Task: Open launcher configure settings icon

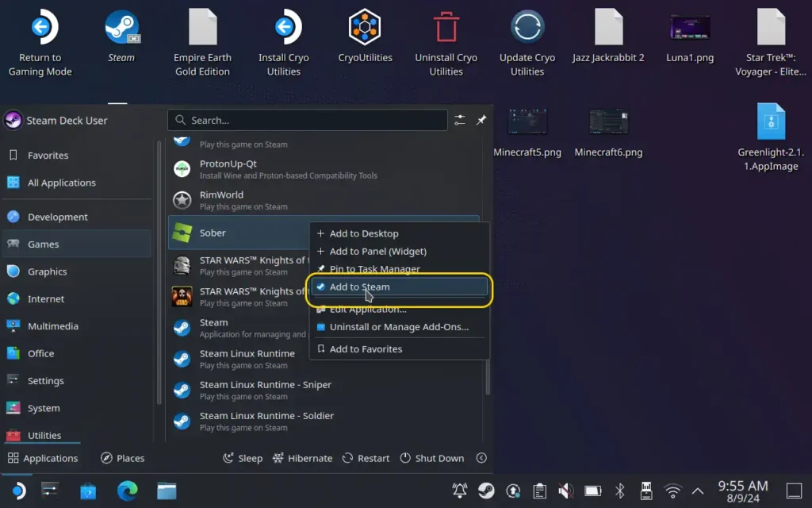Action: point(460,121)
